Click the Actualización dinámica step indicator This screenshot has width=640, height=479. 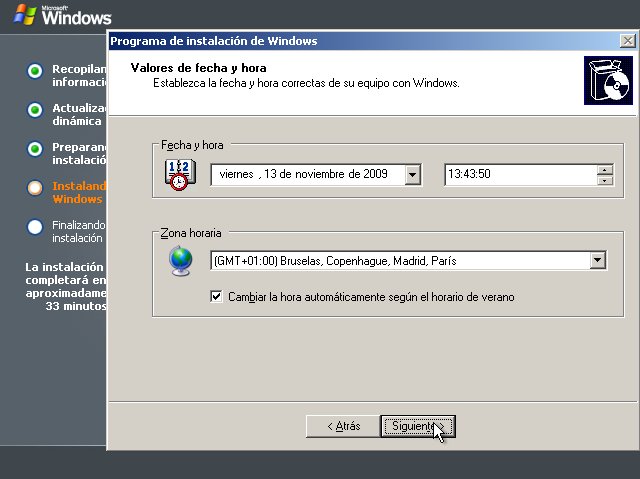pos(35,110)
